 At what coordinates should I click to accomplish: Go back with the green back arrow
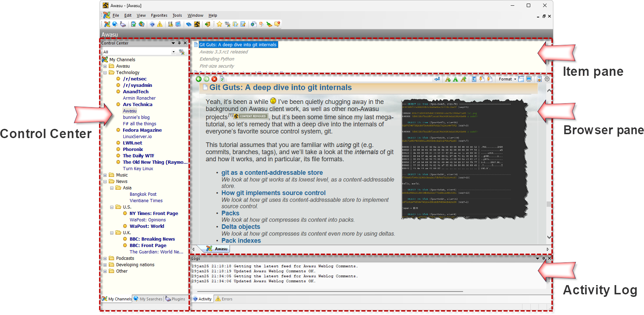199,79
